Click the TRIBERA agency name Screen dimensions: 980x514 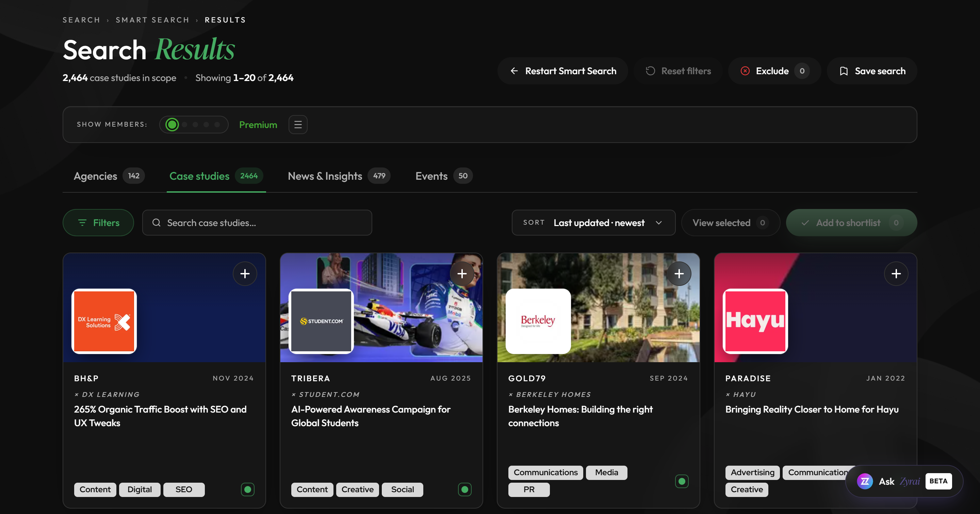pos(310,378)
